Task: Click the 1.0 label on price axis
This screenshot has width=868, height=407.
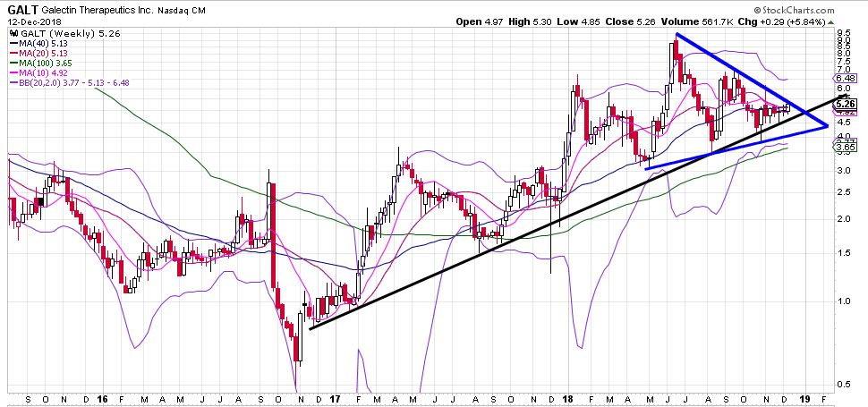Action: (x=844, y=301)
